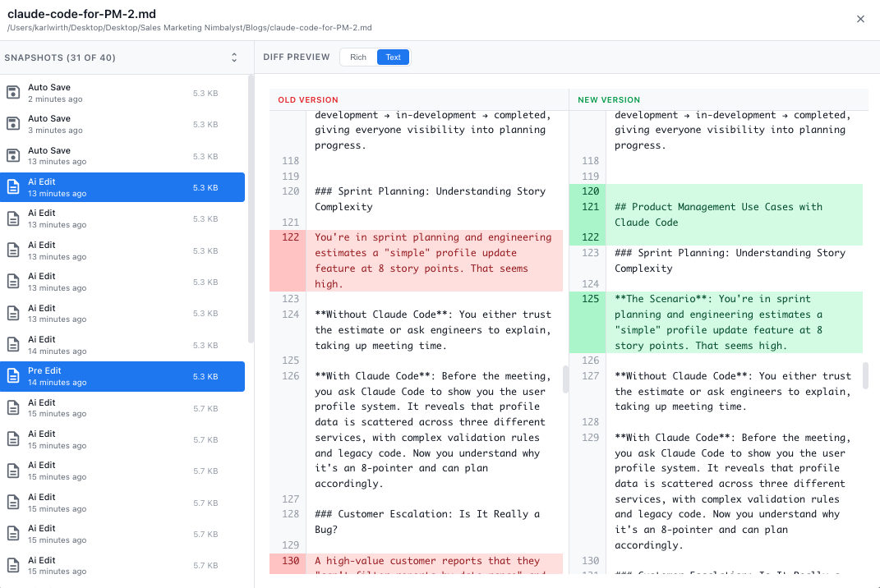Close the snapshot history dialog
Image resolution: width=880 pixels, height=588 pixels.
pyautogui.click(x=860, y=19)
